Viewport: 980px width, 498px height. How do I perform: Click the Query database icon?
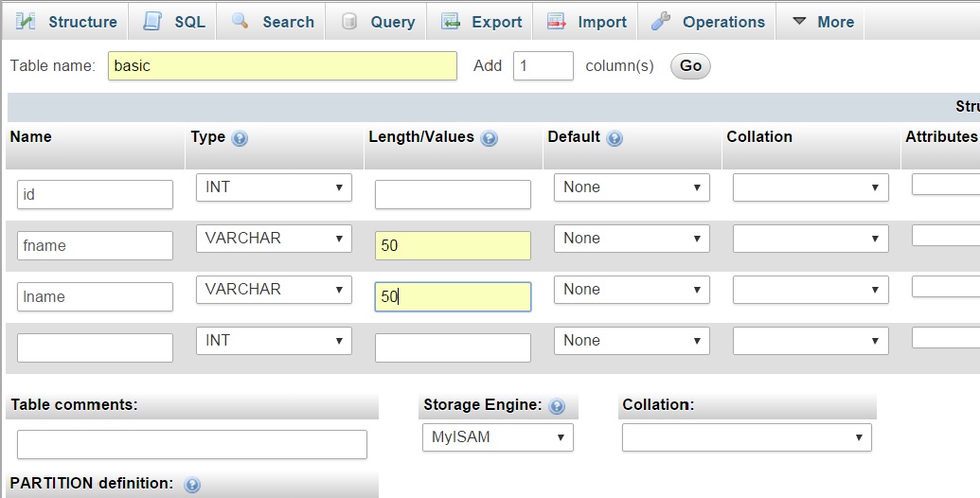click(349, 21)
